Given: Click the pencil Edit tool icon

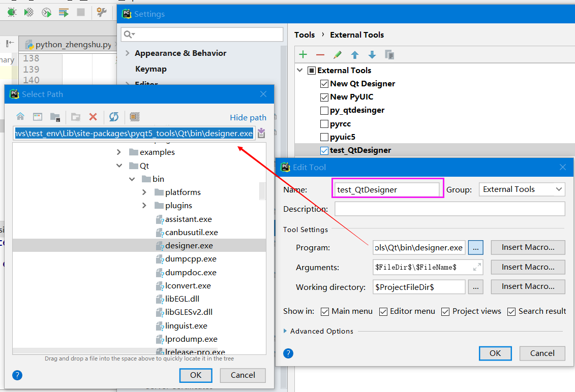Looking at the screenshot, I should pyautogui.click(x=338, y=55).
